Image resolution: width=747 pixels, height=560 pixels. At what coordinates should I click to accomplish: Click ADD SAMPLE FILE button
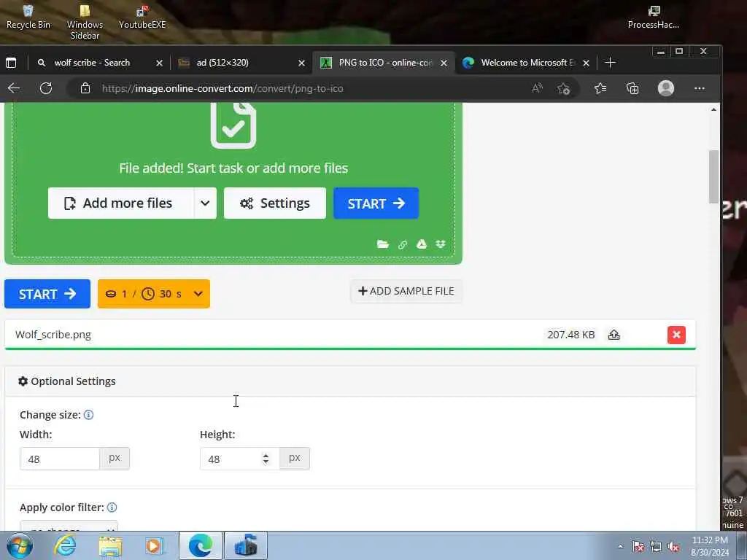[406, 291]
